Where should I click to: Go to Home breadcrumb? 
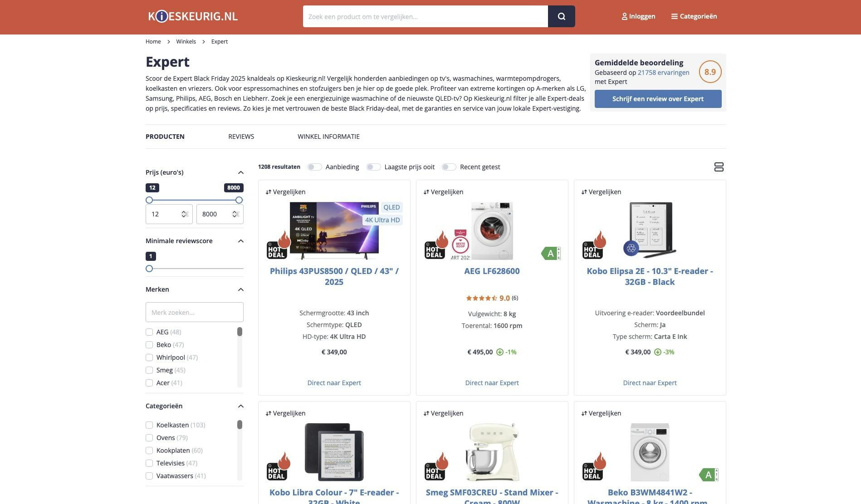[x=153, y=42]
